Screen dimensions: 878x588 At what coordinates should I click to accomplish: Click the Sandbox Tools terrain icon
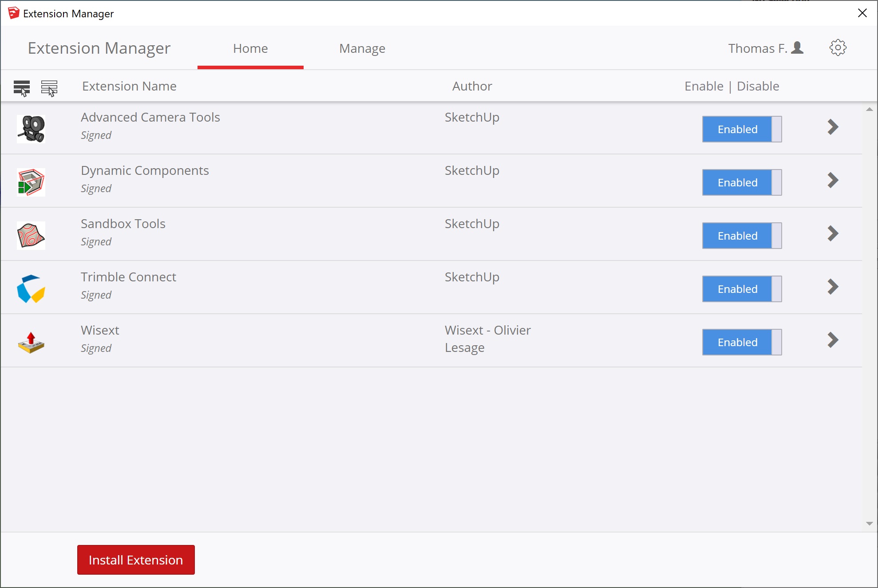coord(31,235)
